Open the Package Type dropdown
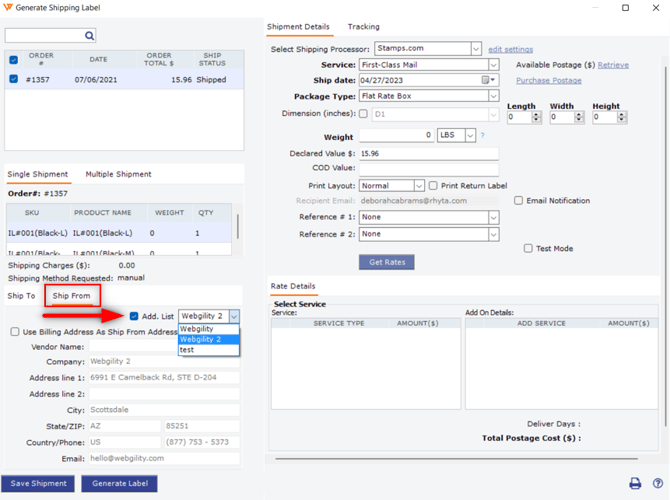The image size is (670, 500). coord(493,97)
